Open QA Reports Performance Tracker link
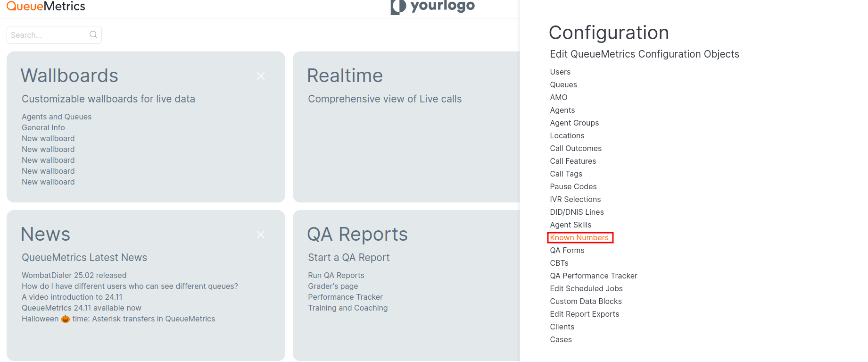Screen dimensions: 868x362 click(x=345, y=297)
